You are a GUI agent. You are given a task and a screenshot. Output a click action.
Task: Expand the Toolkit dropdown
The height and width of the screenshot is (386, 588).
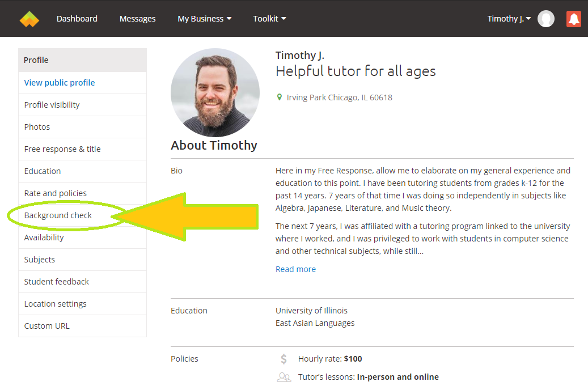pos(269,19)
